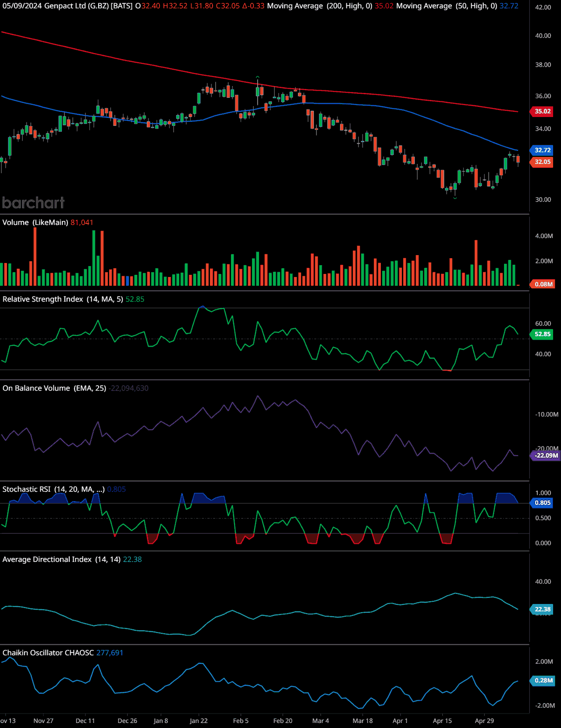Click the Volume (LikeMain) label
561x728 pixels.
pos(35,223)
